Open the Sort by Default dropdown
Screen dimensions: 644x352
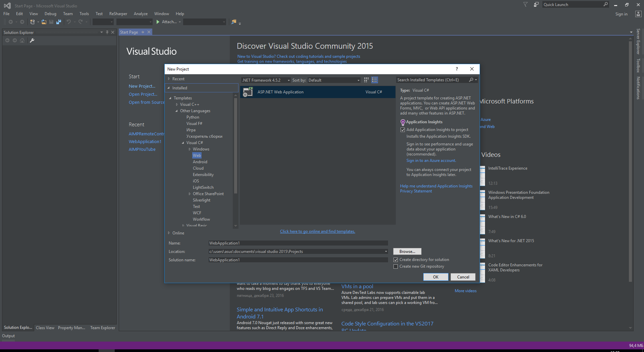pyautogui.click(x=334, y=80)
